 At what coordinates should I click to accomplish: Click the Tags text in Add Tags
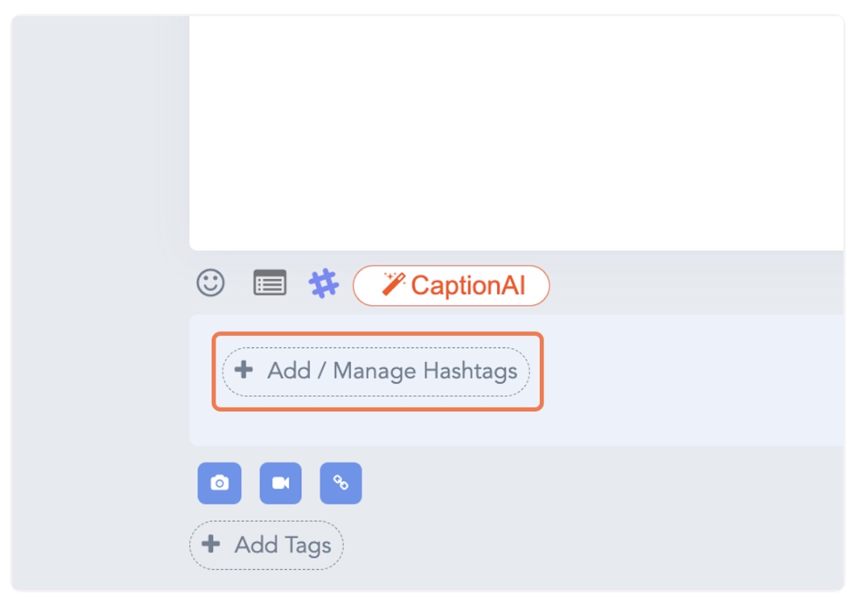click(x=307, y=547)
